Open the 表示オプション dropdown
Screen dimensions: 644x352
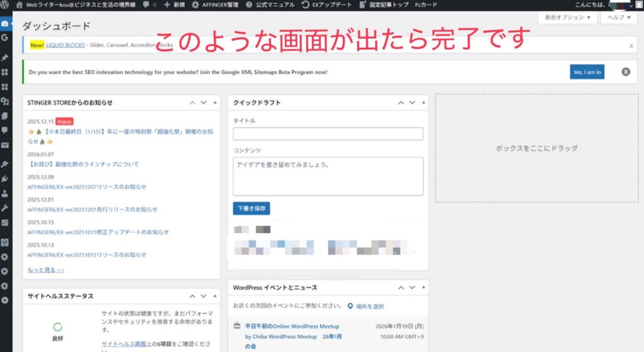click(568, 18)
